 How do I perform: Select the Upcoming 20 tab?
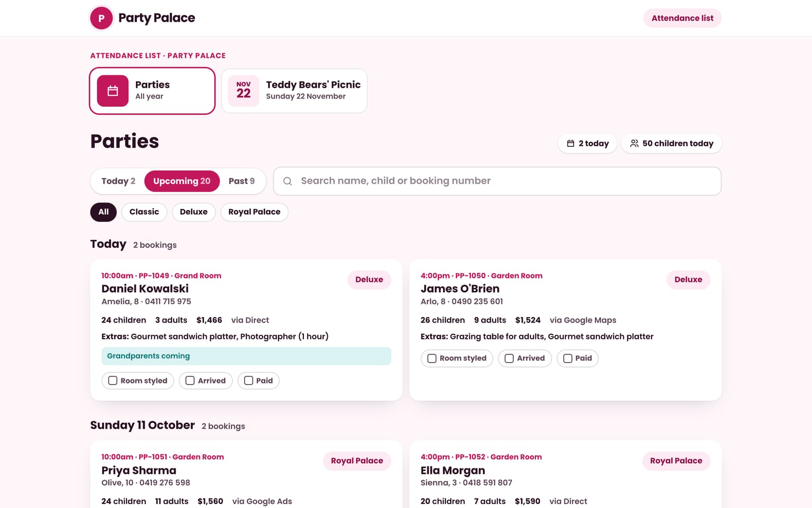click(x=182, y=181)
